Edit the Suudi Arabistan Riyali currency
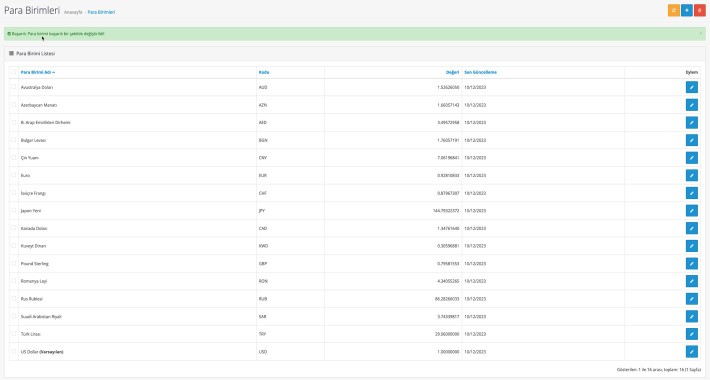 click(x=691, y=317)
